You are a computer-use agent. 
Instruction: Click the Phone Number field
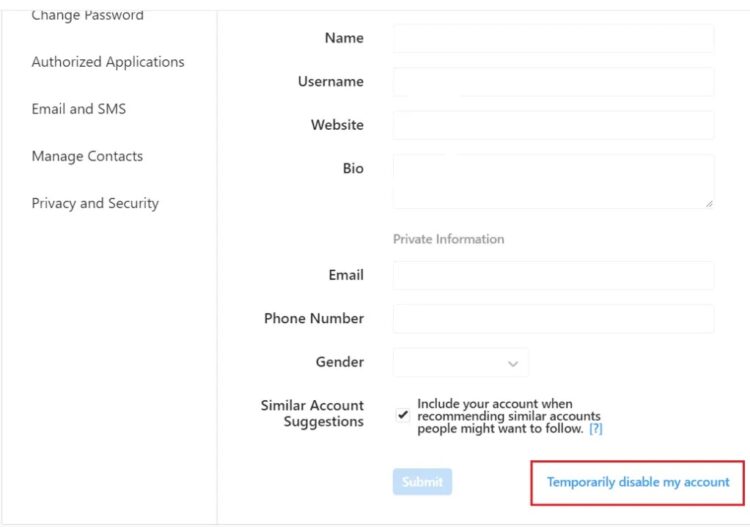point(553,318)
